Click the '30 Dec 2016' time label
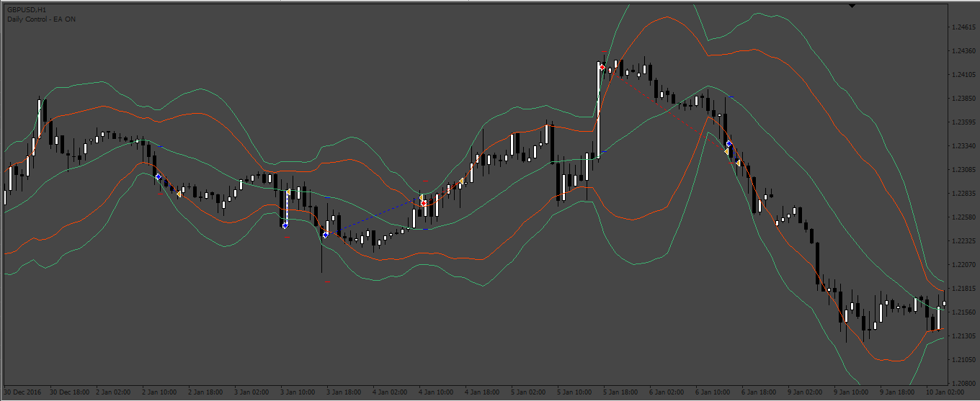Screen dimensions: 980x401 click(x=22, y=393)
